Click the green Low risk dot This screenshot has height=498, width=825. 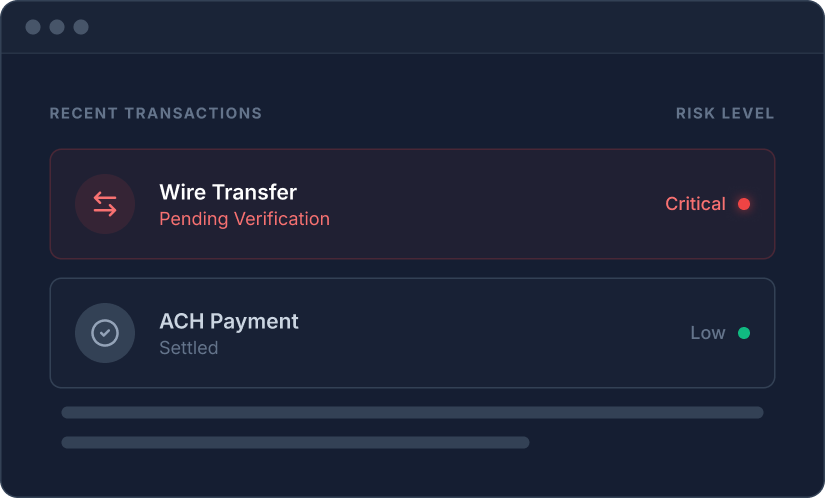pos(744,333)
